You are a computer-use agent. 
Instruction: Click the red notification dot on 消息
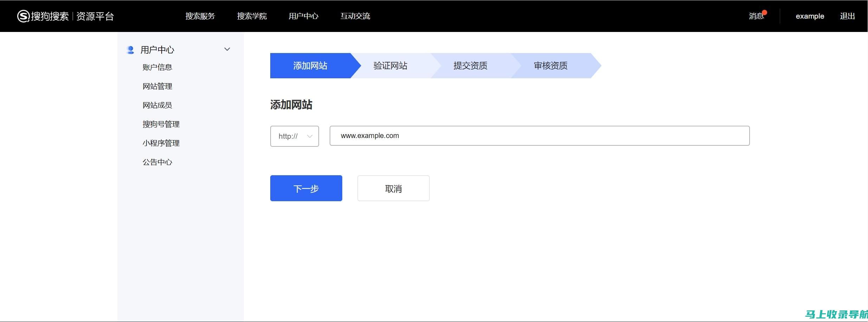[764, 13]
